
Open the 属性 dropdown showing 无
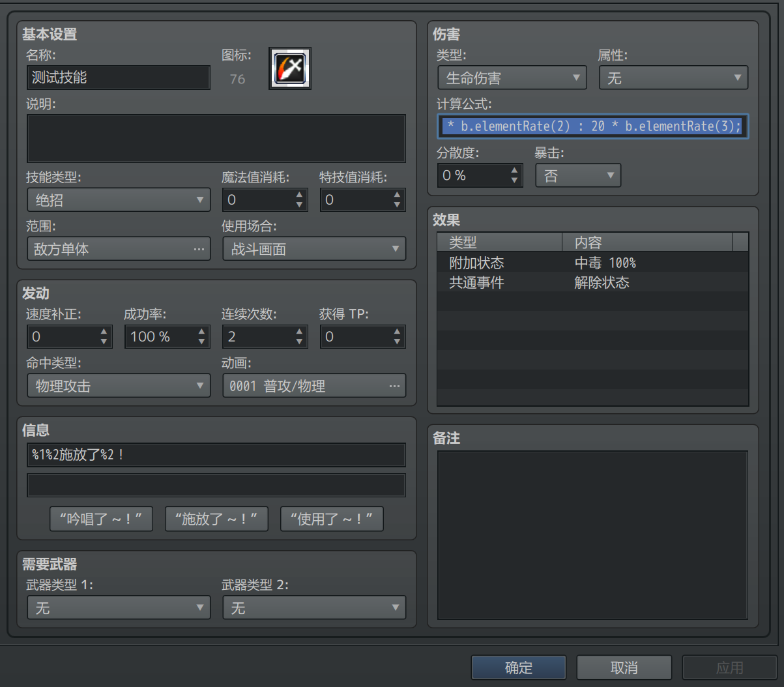pyautogui.click(x=673, y=78)
